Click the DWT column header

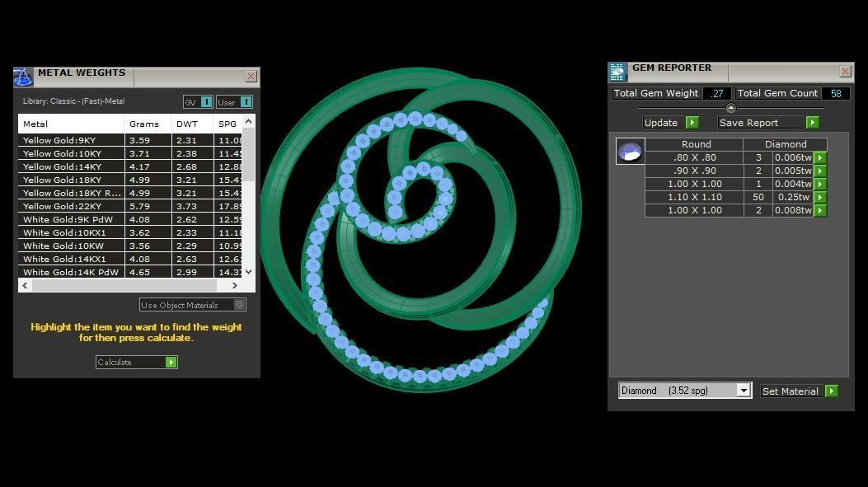[x=192, y=124]
